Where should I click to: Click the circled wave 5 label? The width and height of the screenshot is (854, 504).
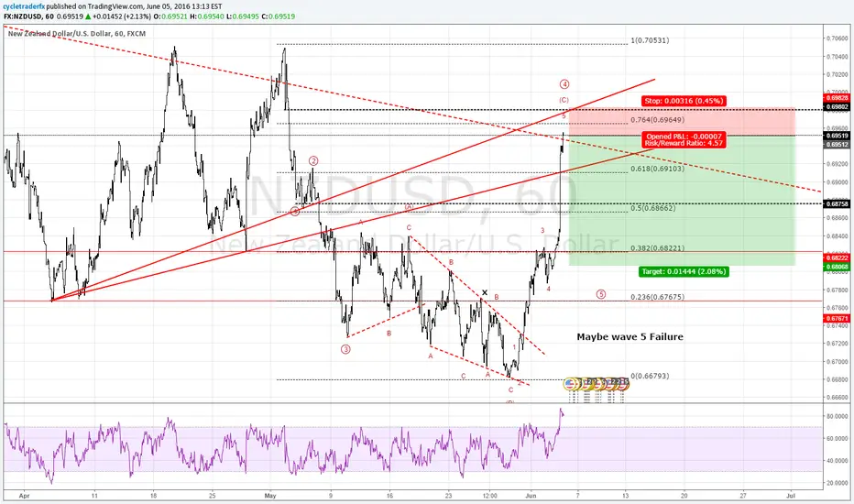(601, 294)
